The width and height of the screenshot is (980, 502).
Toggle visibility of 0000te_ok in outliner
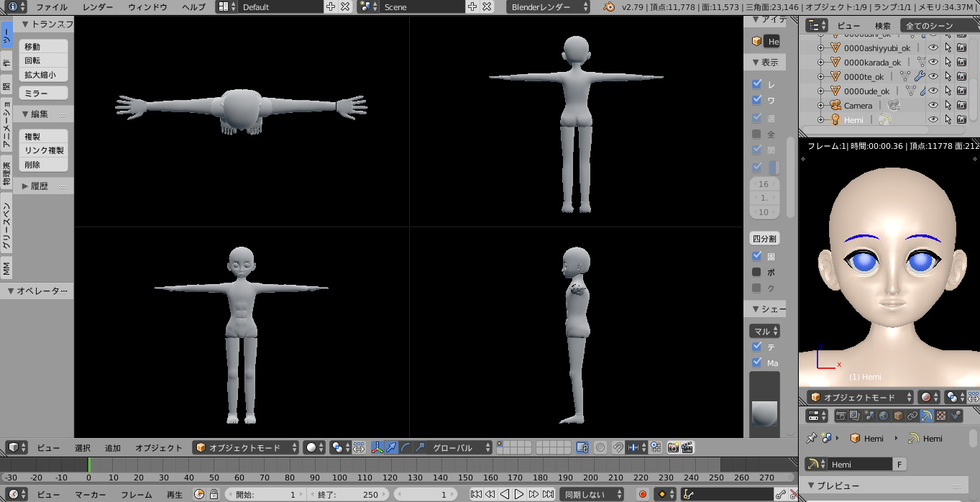(933, 76)
